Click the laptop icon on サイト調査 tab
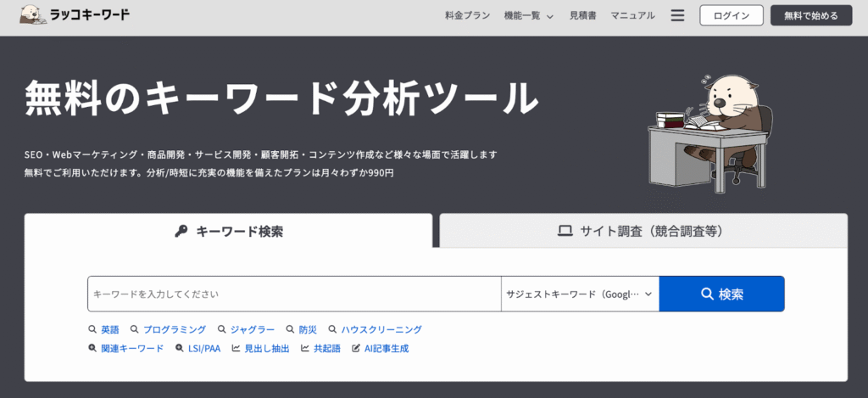 pos(565,231)
